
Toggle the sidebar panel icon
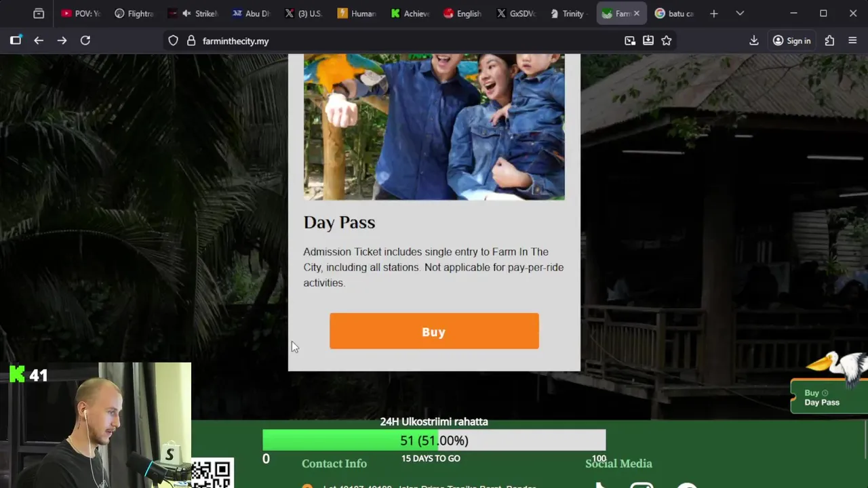16,41
